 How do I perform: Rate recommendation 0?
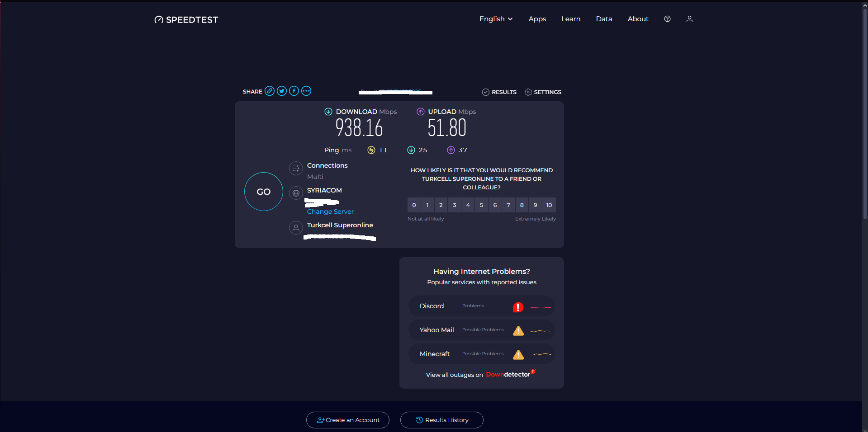click(x=414, y=205)
